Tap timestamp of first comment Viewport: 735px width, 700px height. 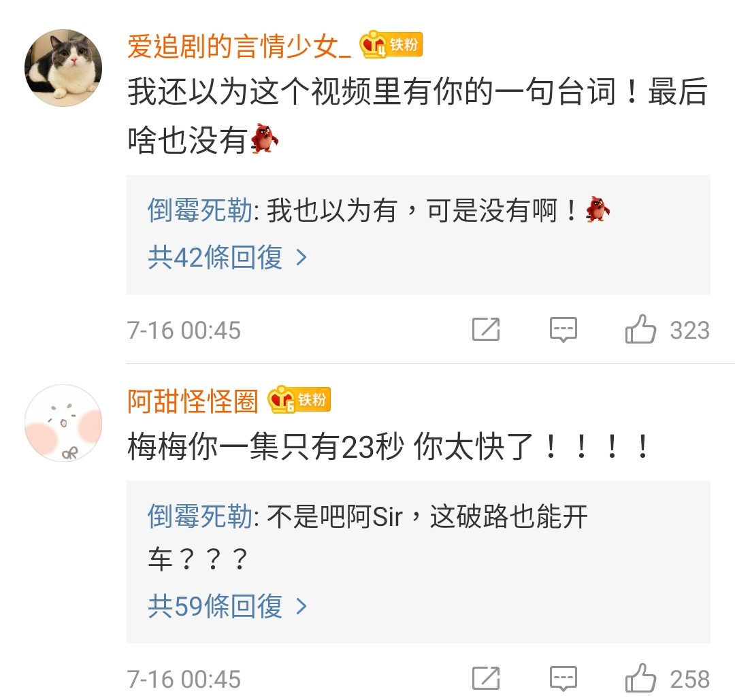(x=184, y=331)
